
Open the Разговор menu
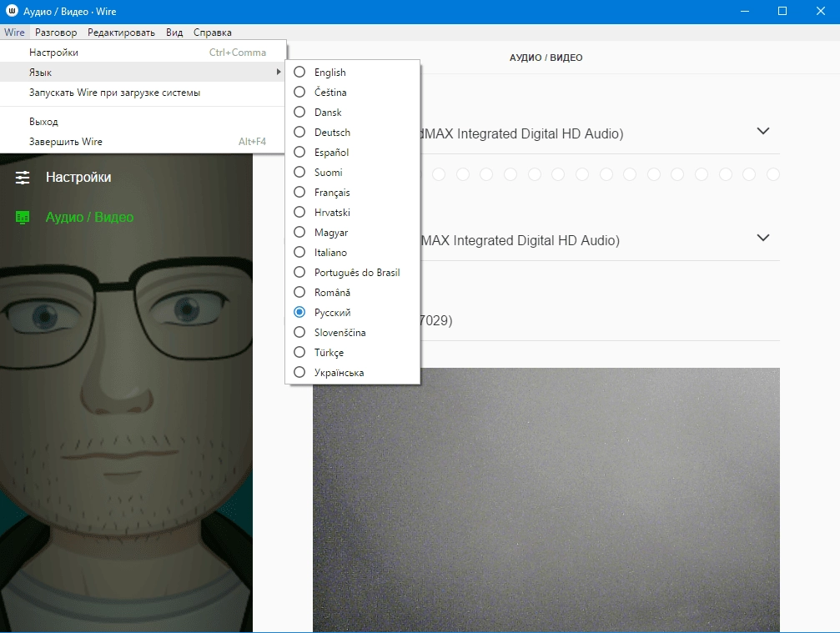(56, 33)
